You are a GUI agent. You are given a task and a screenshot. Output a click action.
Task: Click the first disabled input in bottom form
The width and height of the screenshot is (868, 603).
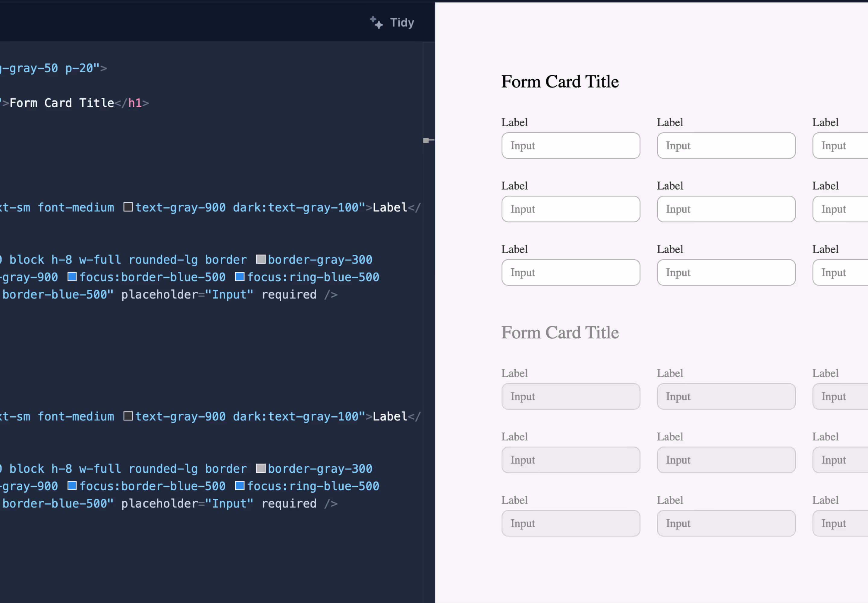coord(570,396)
